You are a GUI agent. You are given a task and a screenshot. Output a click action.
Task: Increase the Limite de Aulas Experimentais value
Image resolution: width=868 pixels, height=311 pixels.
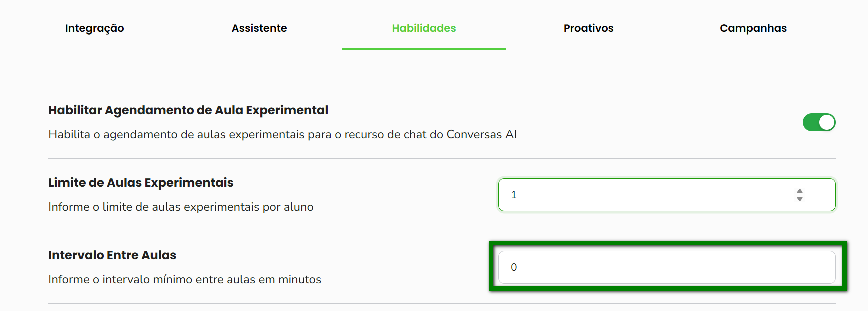point(800,191)
